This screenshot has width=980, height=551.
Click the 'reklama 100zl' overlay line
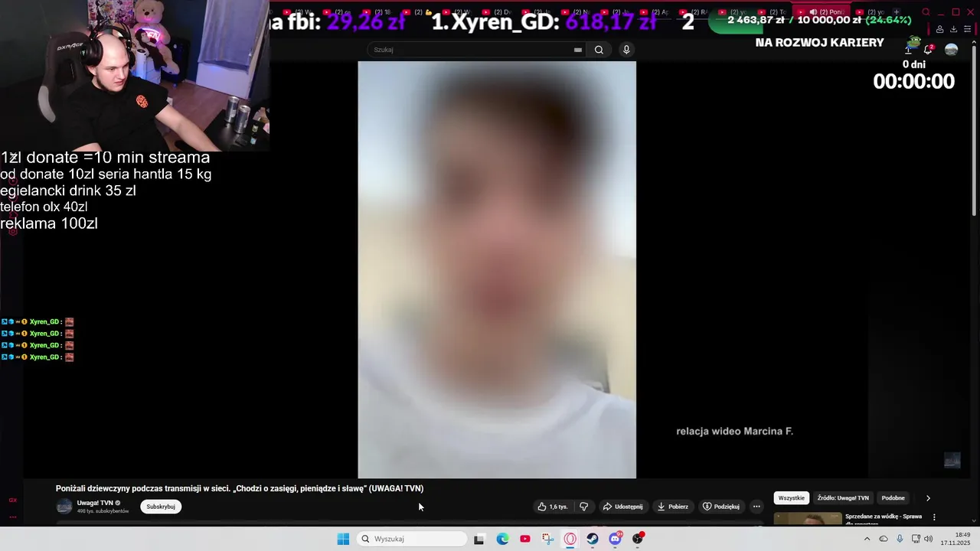coord(49,223)
